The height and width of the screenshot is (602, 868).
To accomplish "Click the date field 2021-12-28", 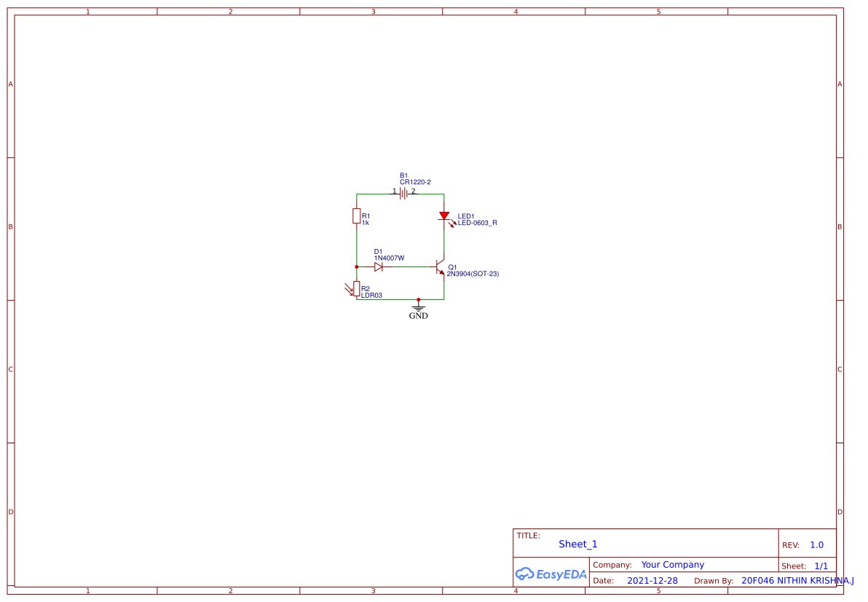I will click(x=652, y=580).
